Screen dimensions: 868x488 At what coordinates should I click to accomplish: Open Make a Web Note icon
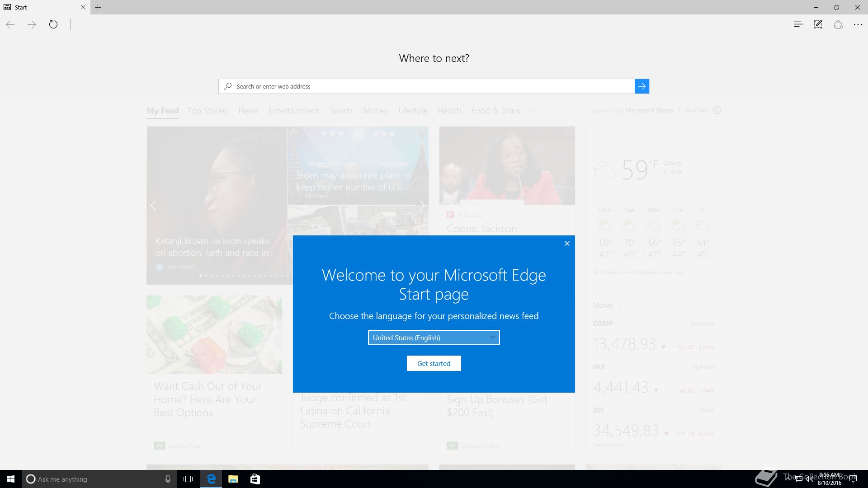818,24
